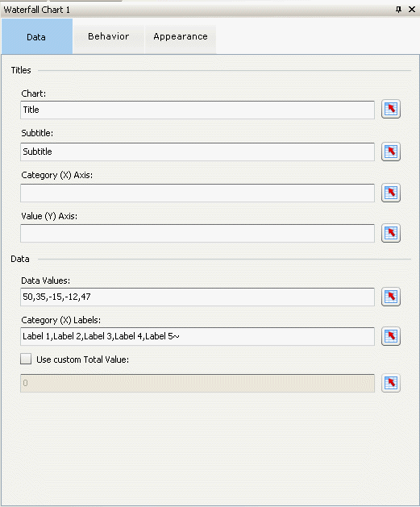The width and height of the screenshot is (420, 507).
Task: Click the Data Values input field
Action: pos(198,297)
